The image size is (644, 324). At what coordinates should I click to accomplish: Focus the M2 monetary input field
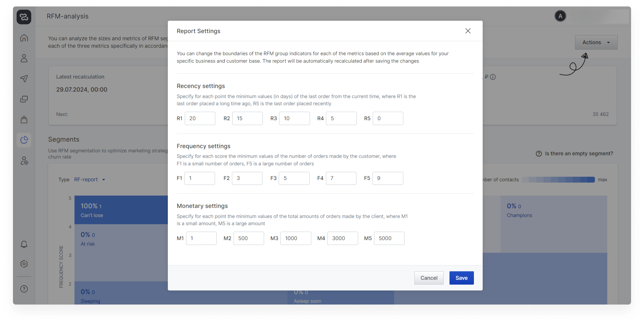[248, 239]
